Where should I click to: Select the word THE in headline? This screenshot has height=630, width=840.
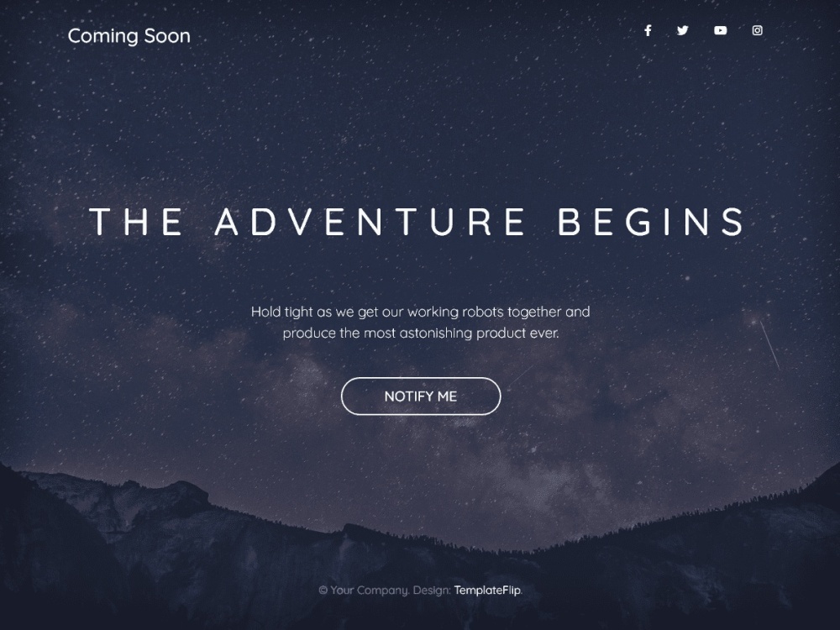pyautogui.click(x=137, y=222)
